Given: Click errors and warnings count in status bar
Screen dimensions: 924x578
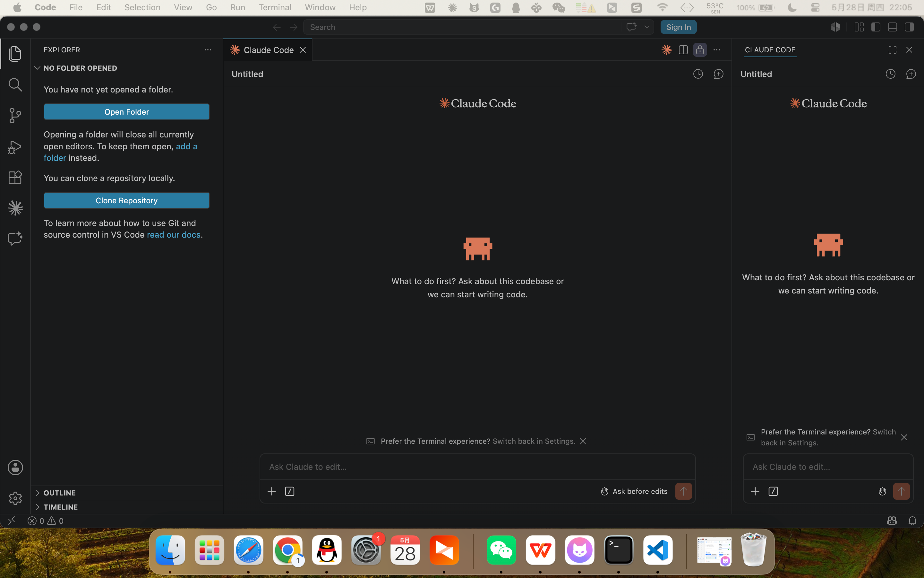Looking at the screenshot, I should tap(46, 521).
